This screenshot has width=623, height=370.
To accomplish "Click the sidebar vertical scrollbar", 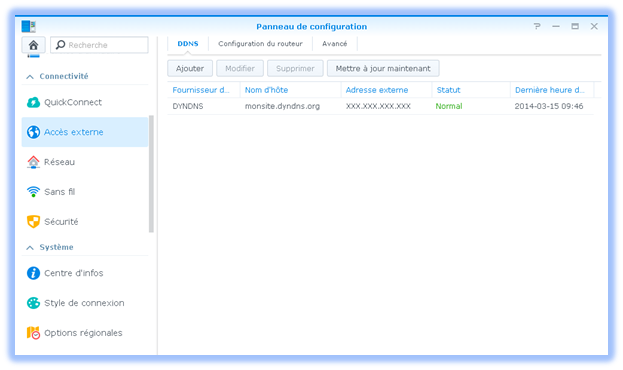I will 151,174.
